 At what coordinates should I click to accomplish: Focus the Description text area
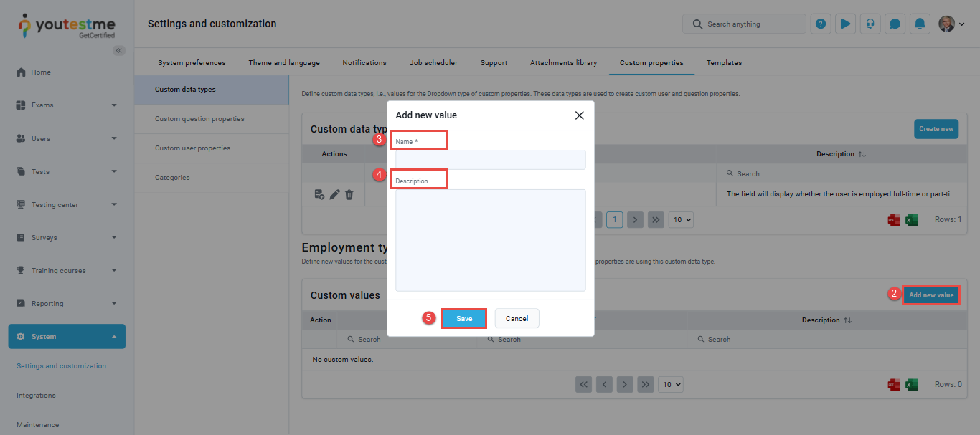(491, 240)
